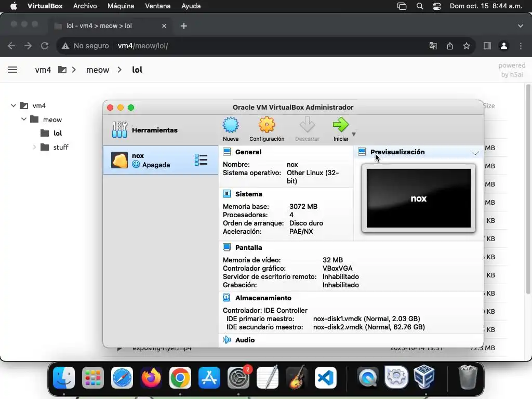Click the browser forward arrow
This screenshot has height=399, width=532.
pyautogui.click(x=28, y=46)
